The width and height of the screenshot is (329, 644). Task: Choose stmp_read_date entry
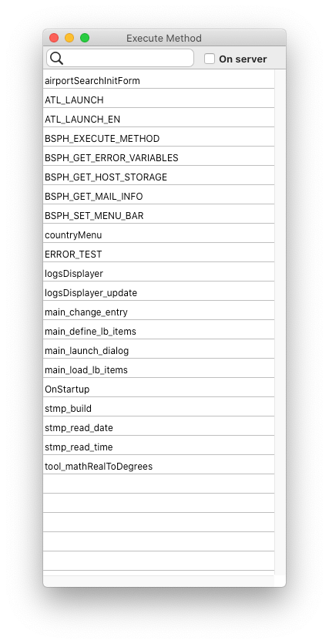click(x=159, y=428)
